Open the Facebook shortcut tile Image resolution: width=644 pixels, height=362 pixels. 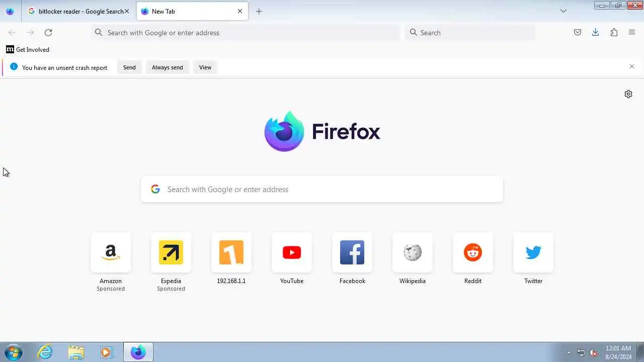click(x=352, y=252)
